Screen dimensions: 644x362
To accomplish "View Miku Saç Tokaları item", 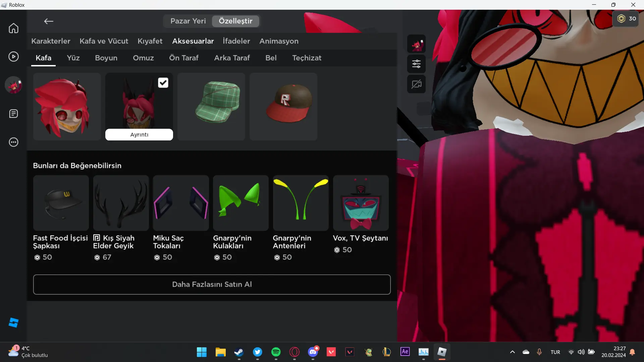I will (181, 203).
